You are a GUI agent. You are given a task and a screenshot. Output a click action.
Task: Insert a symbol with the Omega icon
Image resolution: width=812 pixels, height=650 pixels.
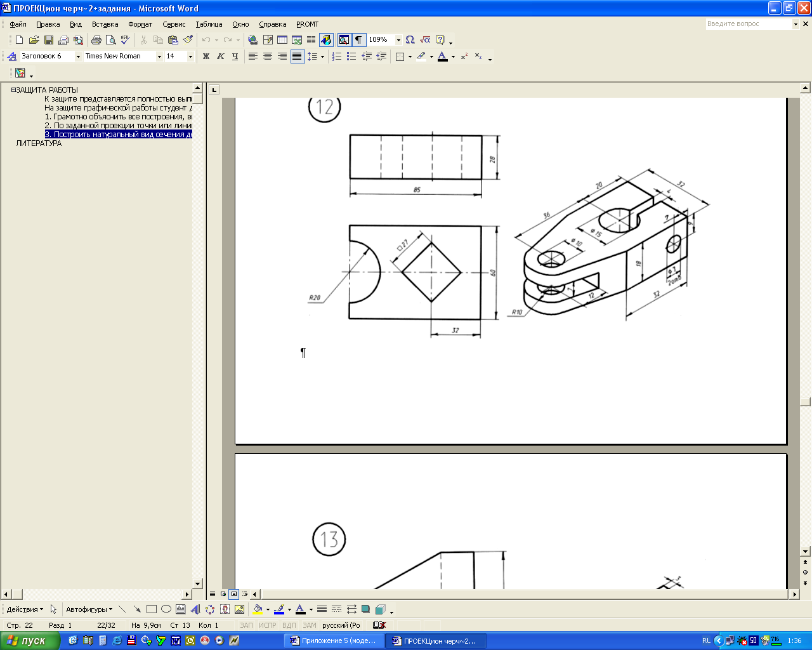click(410, 40)
